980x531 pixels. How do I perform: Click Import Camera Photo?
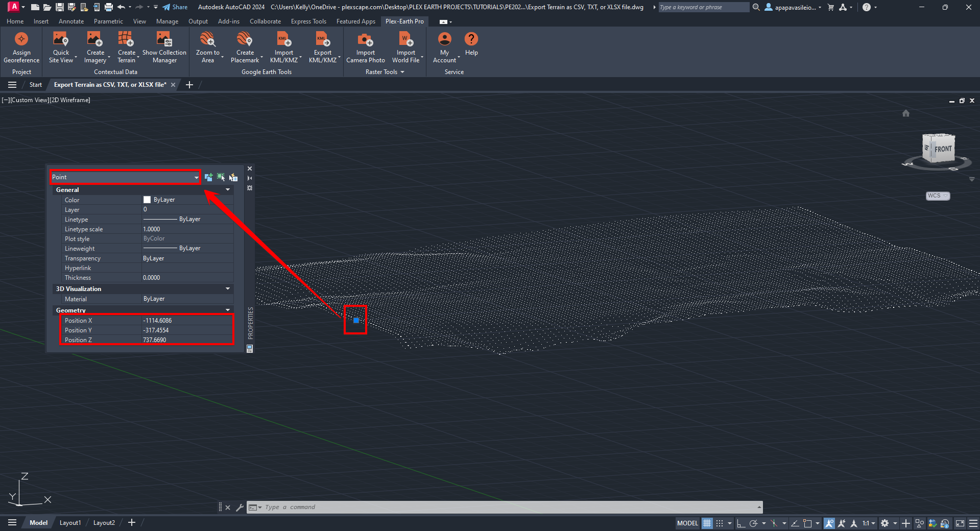point(366,47)
